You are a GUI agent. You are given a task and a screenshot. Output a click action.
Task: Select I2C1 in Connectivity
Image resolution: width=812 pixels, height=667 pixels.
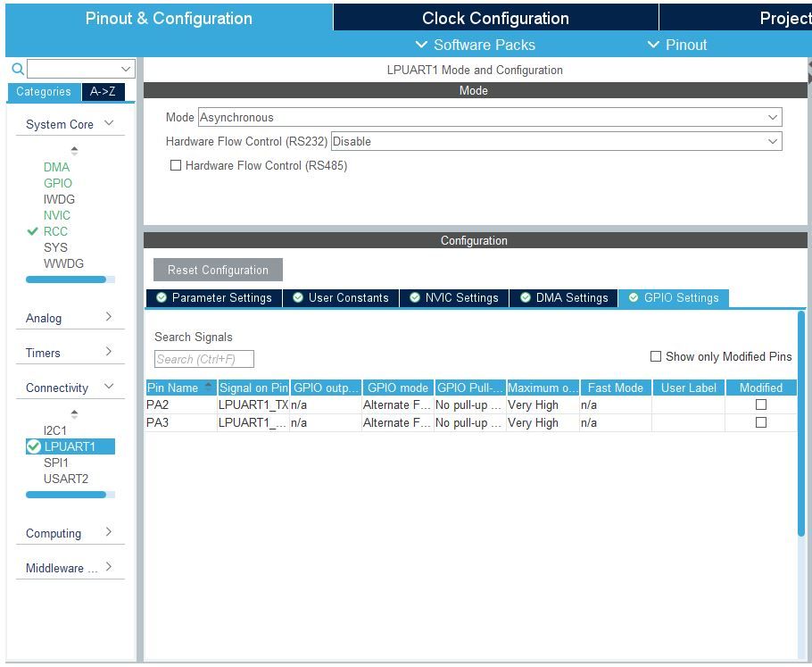(x=55, y=430)
